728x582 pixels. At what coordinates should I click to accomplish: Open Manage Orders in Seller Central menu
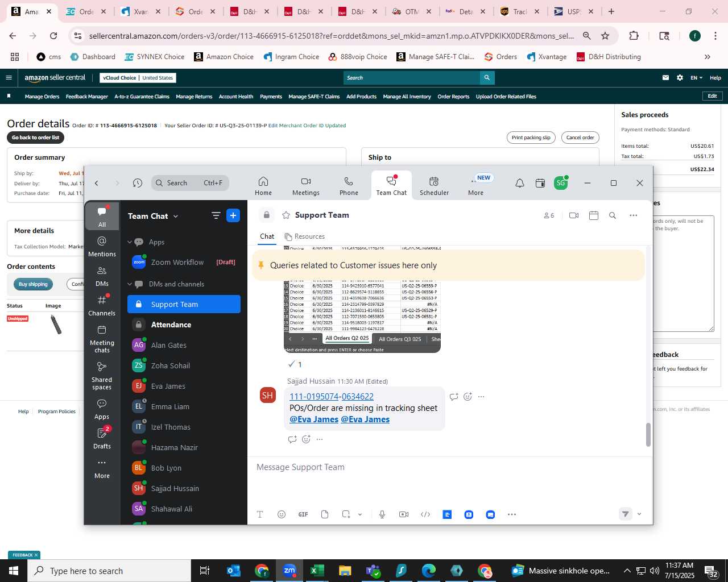(42, 97)
